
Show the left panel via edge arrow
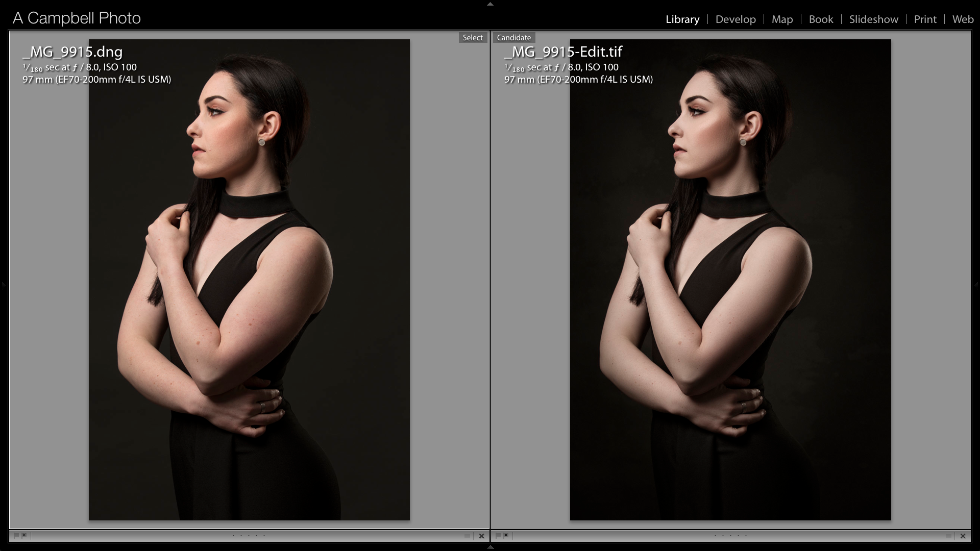point(3,286)
